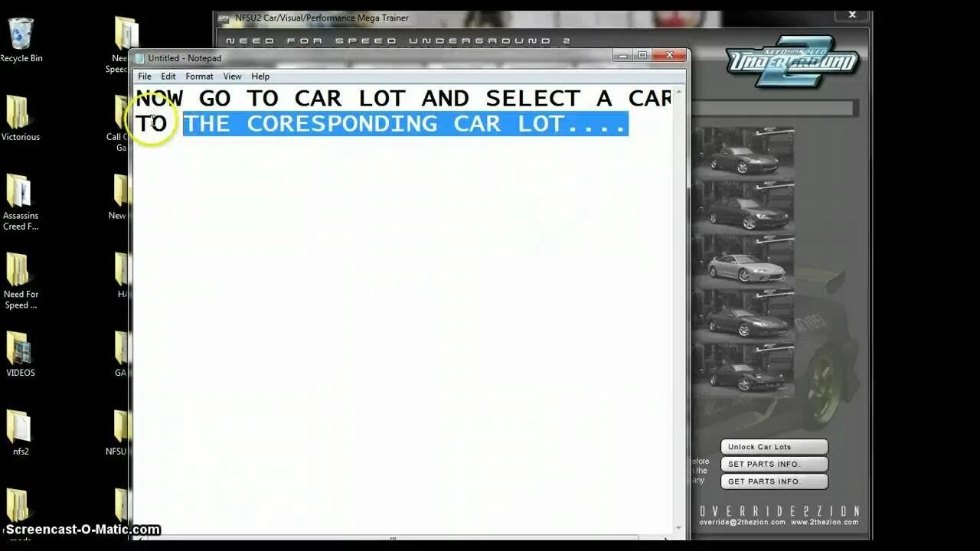Click the word TO on second line

click(151, 123)
